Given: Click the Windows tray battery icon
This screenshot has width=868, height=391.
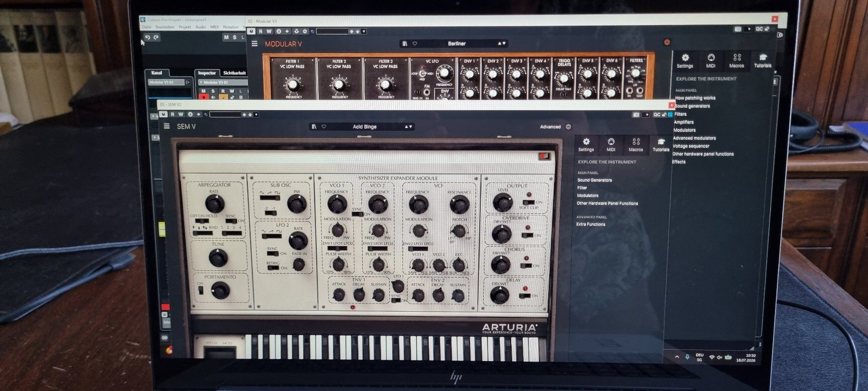Looking at the screenshot, I should click(x=728, y=357).
